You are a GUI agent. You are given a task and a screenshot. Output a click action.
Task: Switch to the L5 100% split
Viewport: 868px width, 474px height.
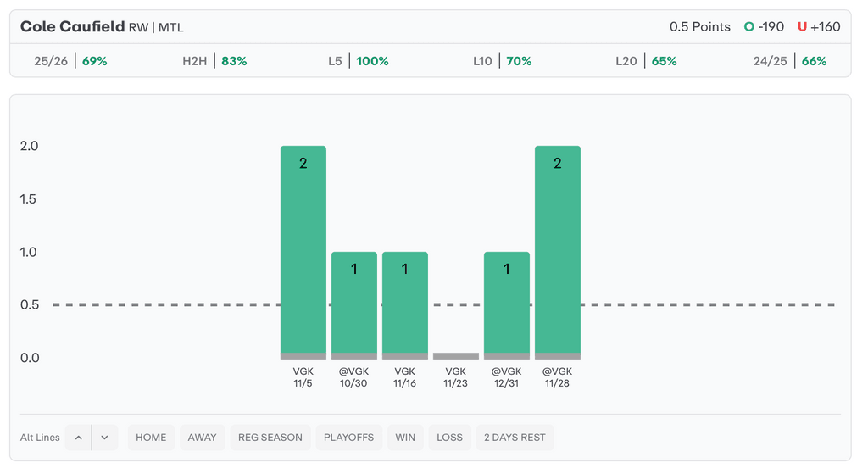point(358,61)
